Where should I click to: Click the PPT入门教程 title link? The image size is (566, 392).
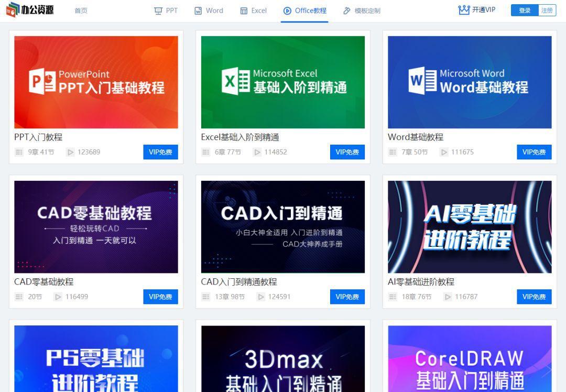[x=38, y=137]
